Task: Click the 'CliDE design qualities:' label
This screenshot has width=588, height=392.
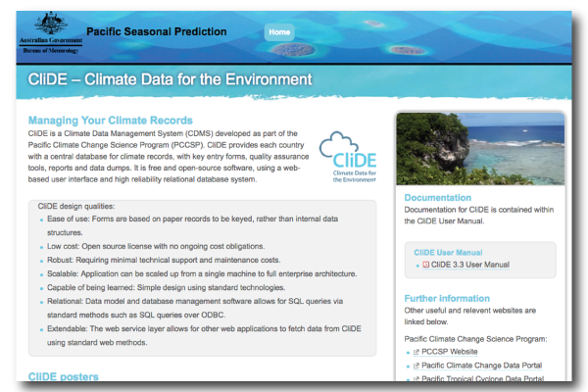Action: (x=76, y=207)
